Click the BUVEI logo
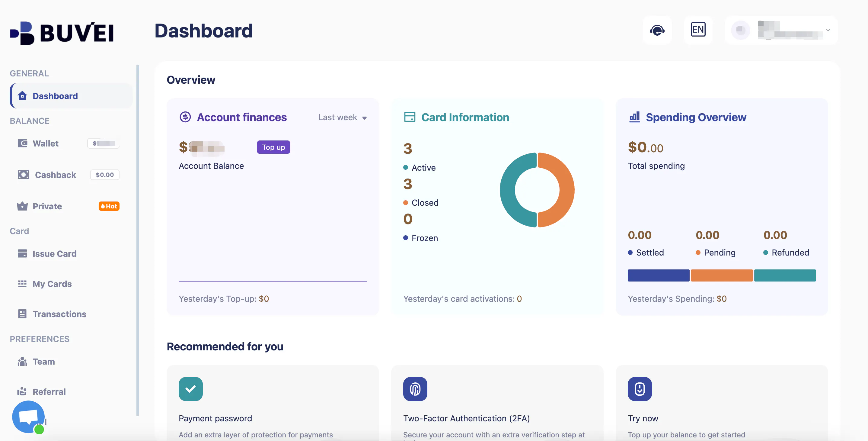This screenshot has height=441, width=868. (x=62, y=33)
